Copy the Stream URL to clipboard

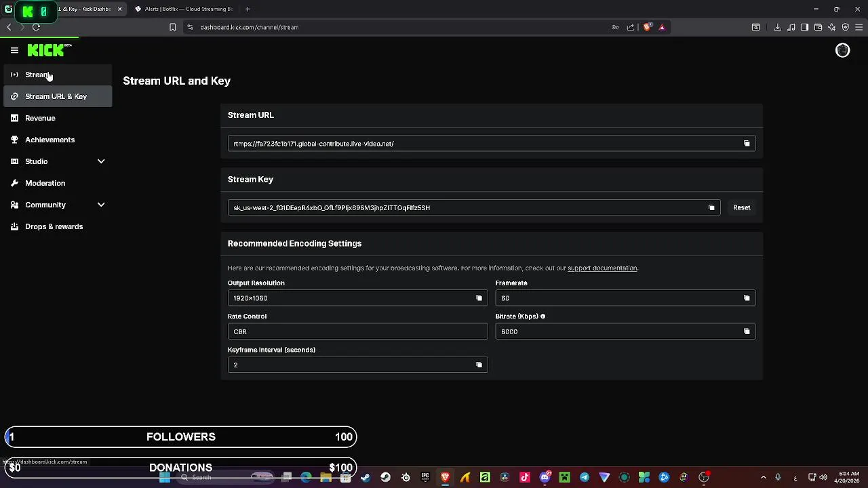[x=747, y=144]
